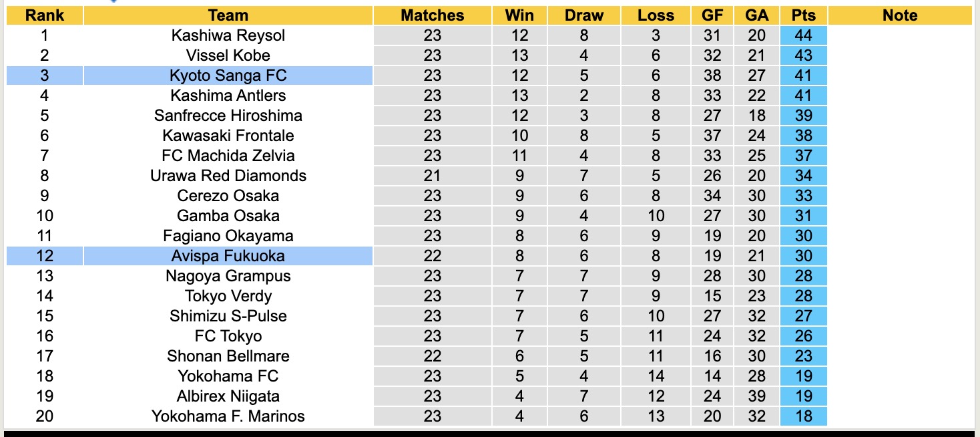Screen dimensions: 980x437
Task: Click the highlighted Avispa Fukuoka team name
Action: (228, 256)
